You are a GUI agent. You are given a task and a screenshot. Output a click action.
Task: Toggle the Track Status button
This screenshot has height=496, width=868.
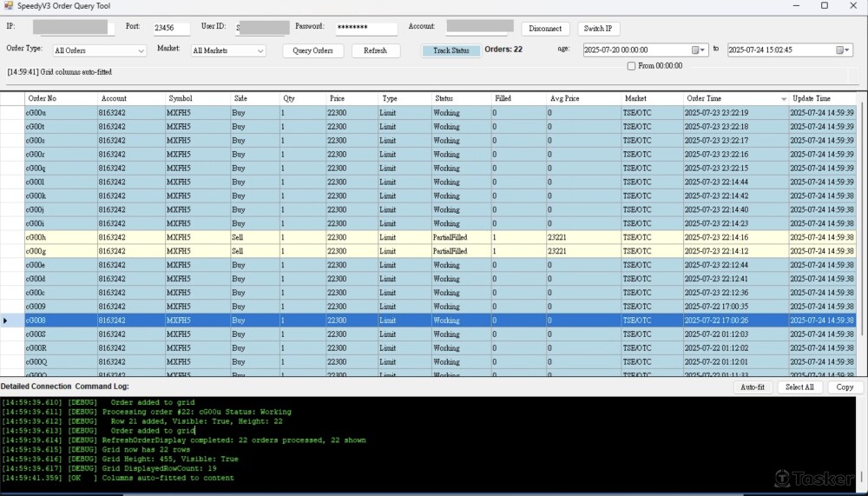point(450,50)
